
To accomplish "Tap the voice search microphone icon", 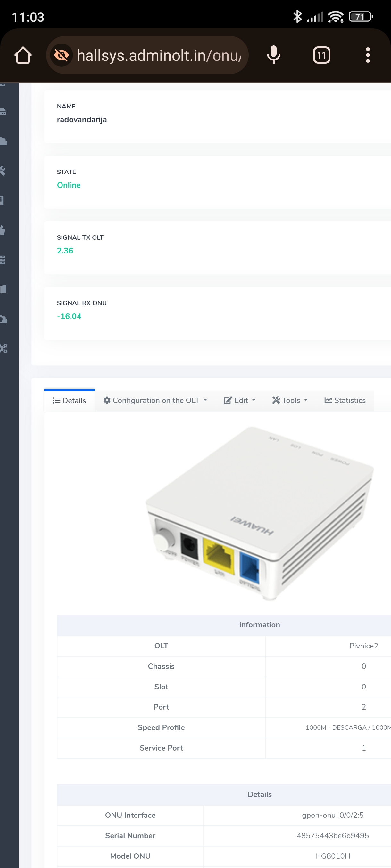I will coord(273,55).
